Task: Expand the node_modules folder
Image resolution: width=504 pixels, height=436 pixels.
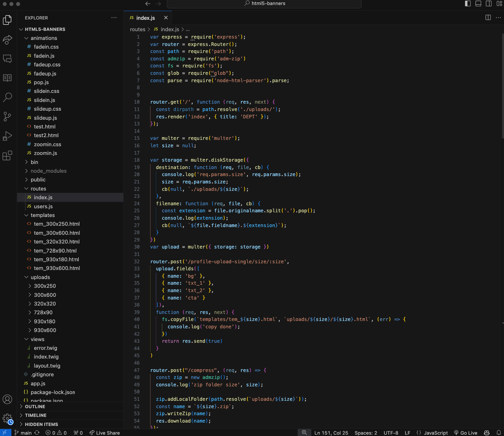Action: 70,171
